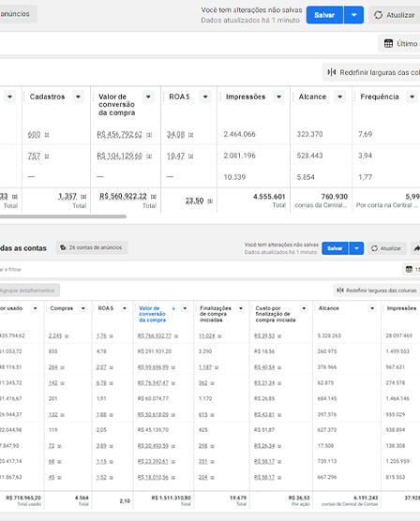
Task: Open the calendar icon next to Último
Action: 388,43
